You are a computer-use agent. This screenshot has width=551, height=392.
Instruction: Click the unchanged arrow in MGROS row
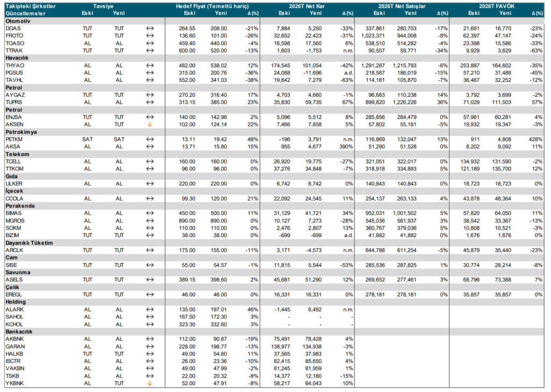coord(150,221)
